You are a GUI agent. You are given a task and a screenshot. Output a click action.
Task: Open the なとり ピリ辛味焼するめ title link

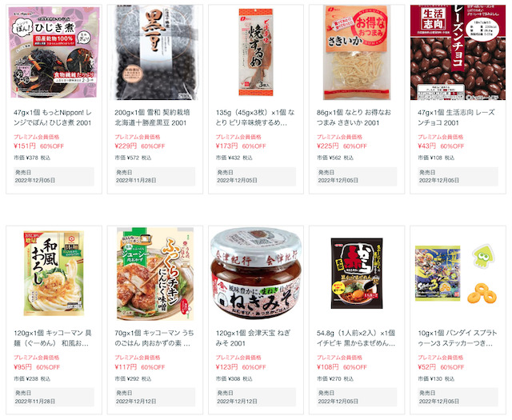[255, 118]
